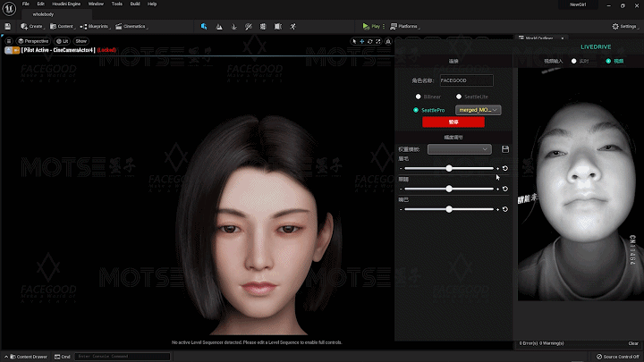Click the red pause button
The width and height of the screenshot is (644, 362).
pyautogui.click(x=453, y=122)
